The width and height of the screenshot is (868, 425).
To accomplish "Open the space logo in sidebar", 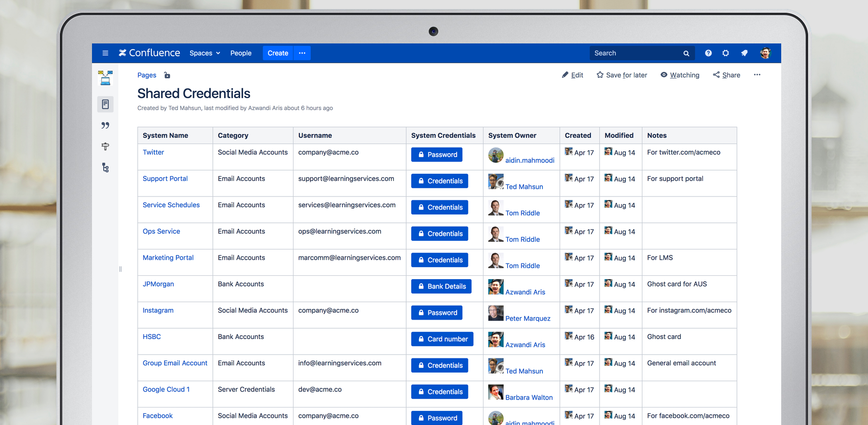I will pos(105,78).
